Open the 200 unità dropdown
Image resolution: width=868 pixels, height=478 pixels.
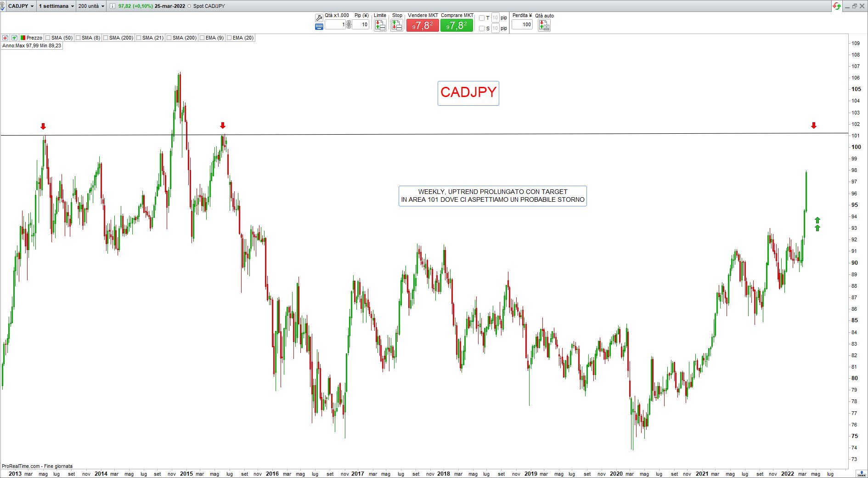91,6
